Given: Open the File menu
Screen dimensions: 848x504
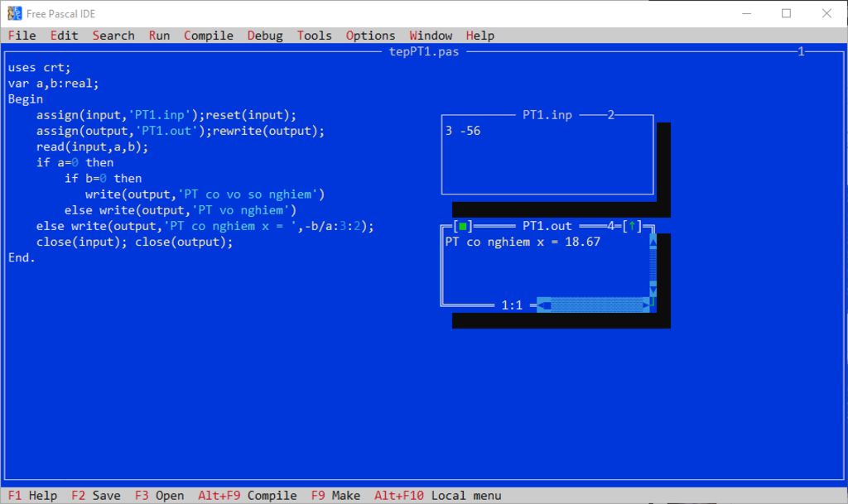Looking at the screenshot, I should [x=22, y=36].
